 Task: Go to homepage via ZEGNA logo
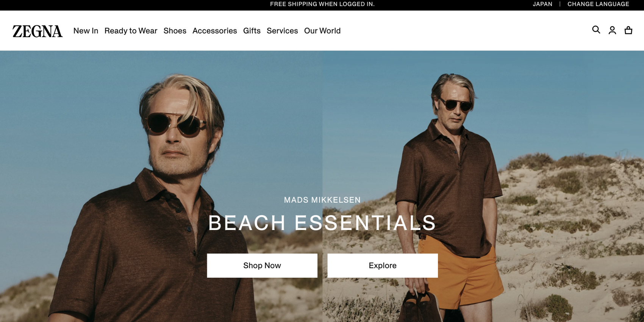coord(38,31)
